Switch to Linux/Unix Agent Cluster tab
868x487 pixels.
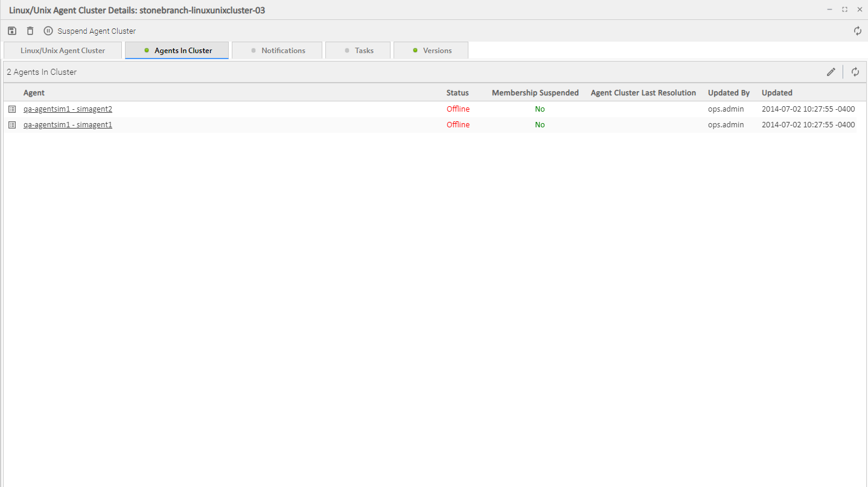pos(63,51)
